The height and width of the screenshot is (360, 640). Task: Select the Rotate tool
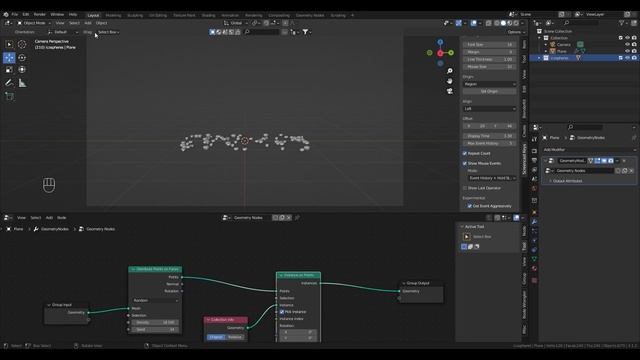[22, 58]
